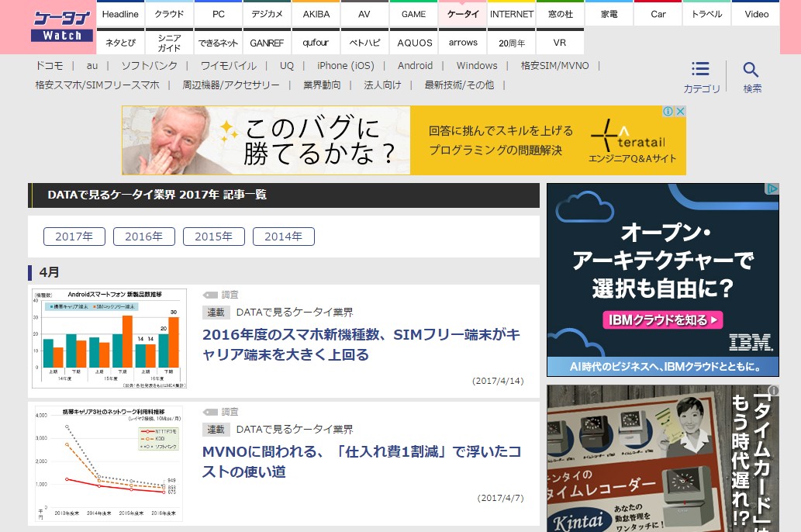Open the 2016年度のスマホ新機種数 article headline
This screenshot has width=801, height=532.
[x=361, y=344]
